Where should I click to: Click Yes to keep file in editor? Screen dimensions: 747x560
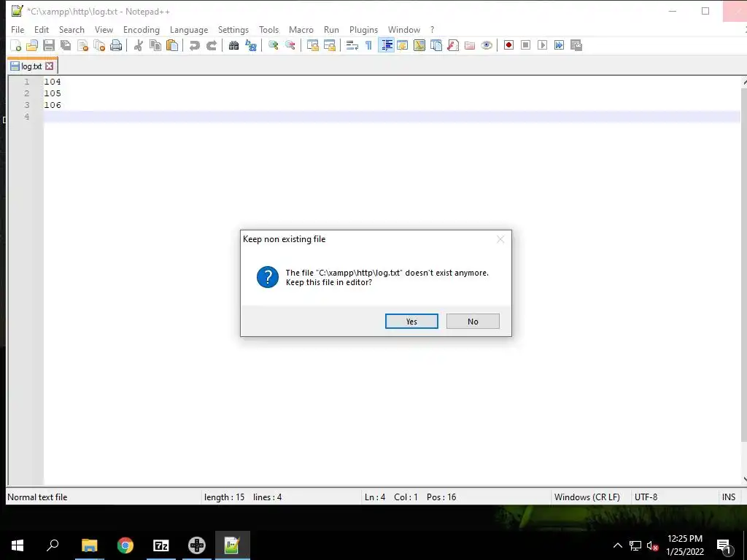[411, 322]
